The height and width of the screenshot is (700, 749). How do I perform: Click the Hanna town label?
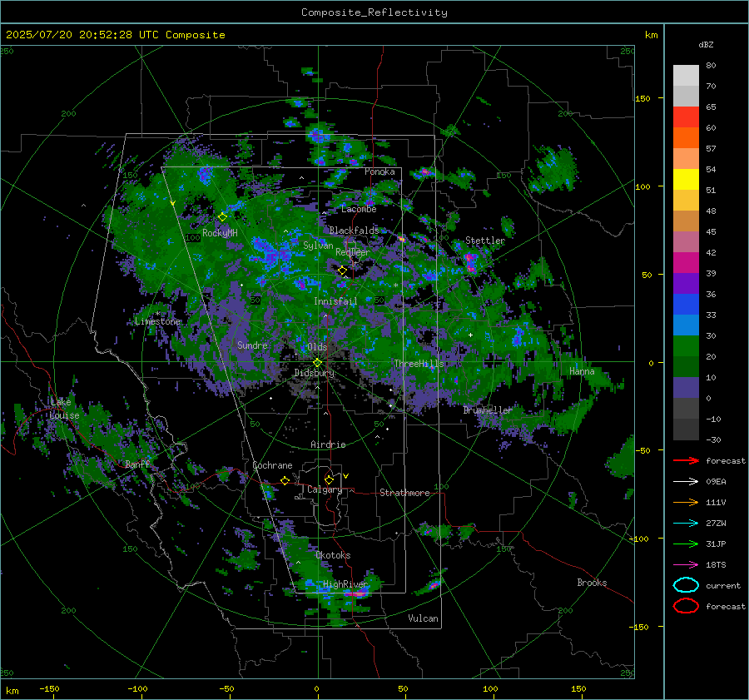[x=582, y=371]
